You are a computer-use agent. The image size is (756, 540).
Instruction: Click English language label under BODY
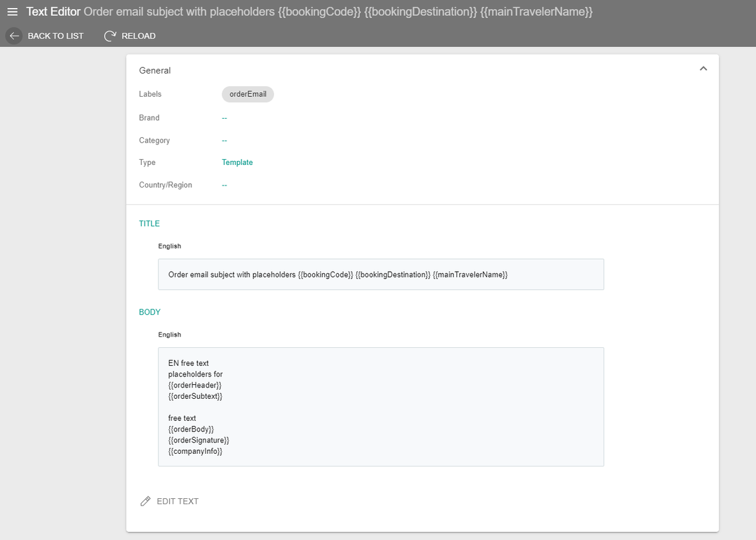[170, 335]
